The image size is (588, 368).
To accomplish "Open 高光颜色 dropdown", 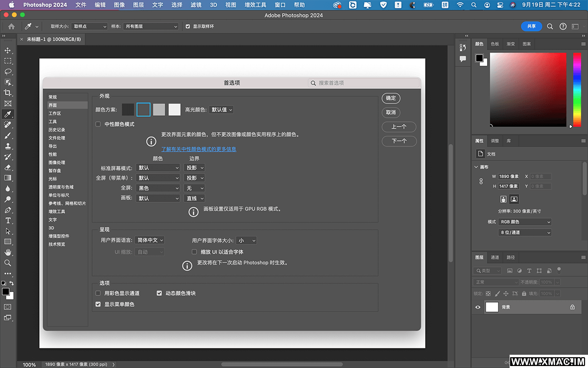I will 221,110.
